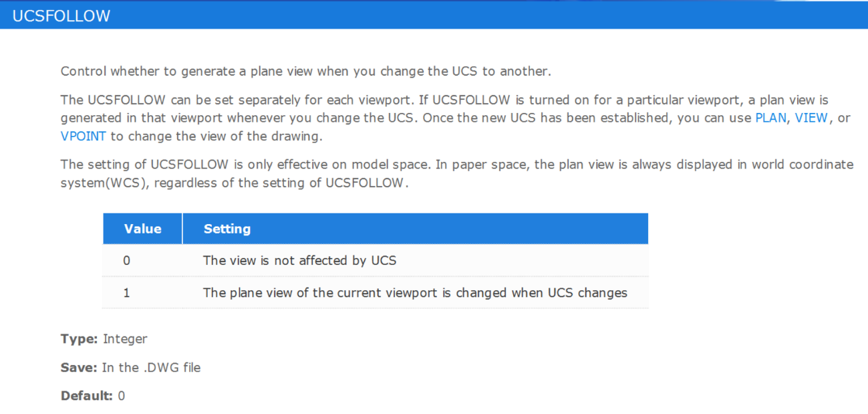The image size is (868, 414).
Task: Click the bold Save label
Action: (80, 367)
